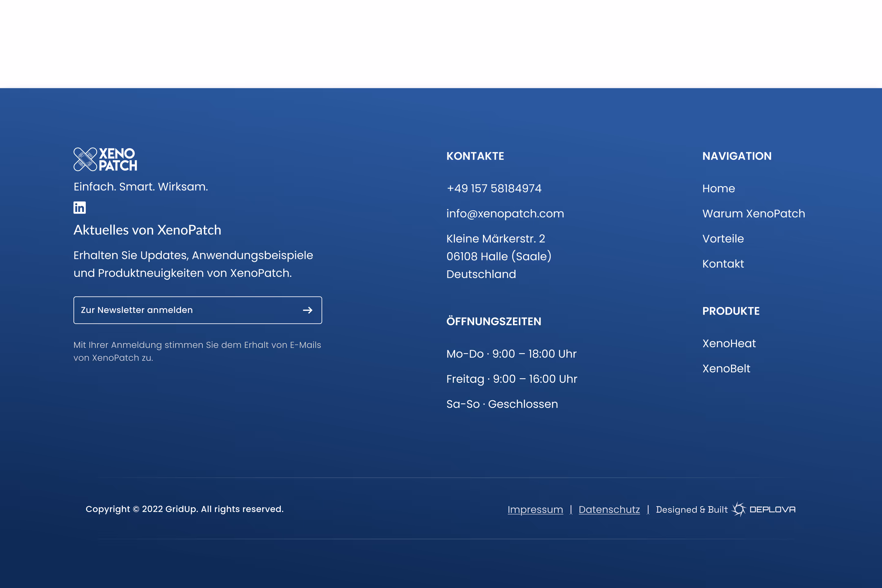Click the 'Sa-So · Geschlossen' line
This screenshot has width=882, height=588.
(x=502, y=404)
